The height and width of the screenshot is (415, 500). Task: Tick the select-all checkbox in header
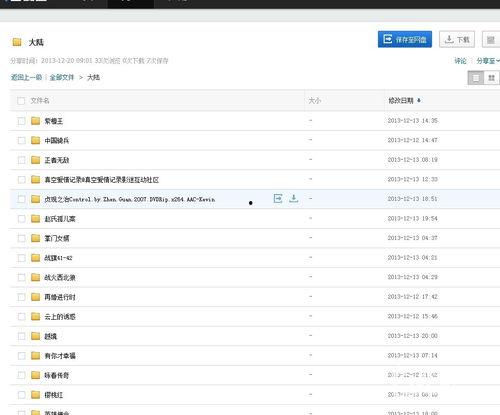click(21, 101)
